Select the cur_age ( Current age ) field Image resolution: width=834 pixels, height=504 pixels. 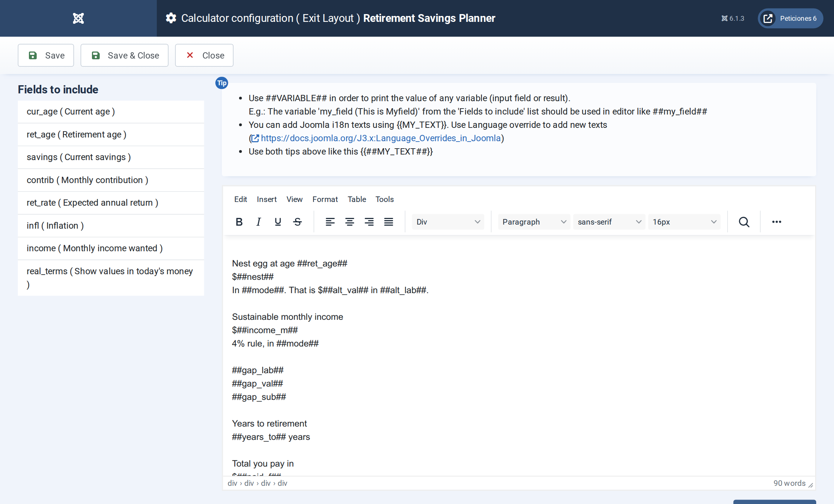111,112
